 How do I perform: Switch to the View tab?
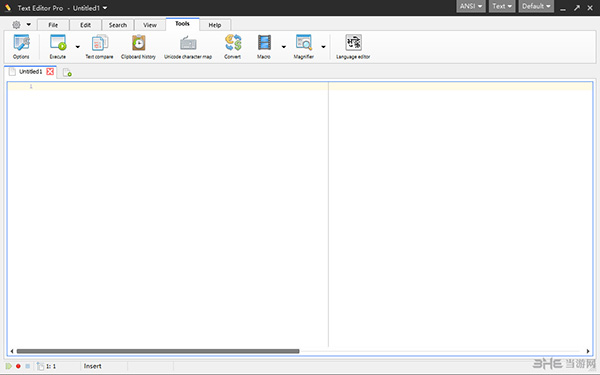pos(150,25)
